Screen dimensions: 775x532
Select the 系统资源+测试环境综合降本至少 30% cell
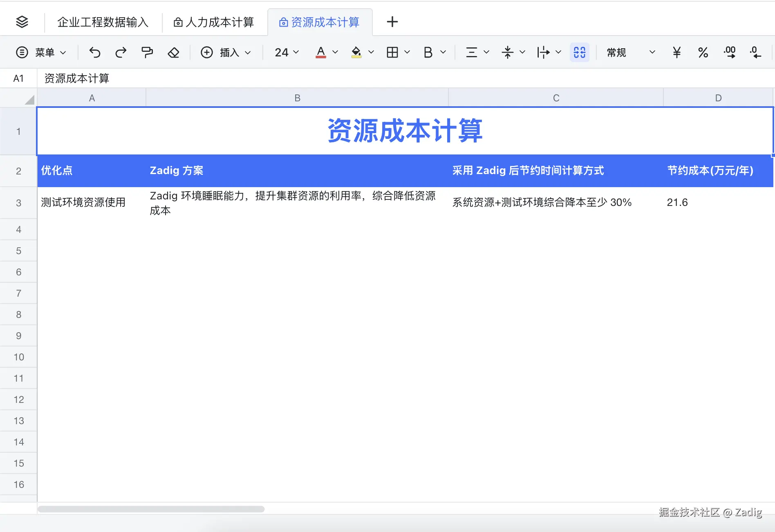[x=556, y=203]
